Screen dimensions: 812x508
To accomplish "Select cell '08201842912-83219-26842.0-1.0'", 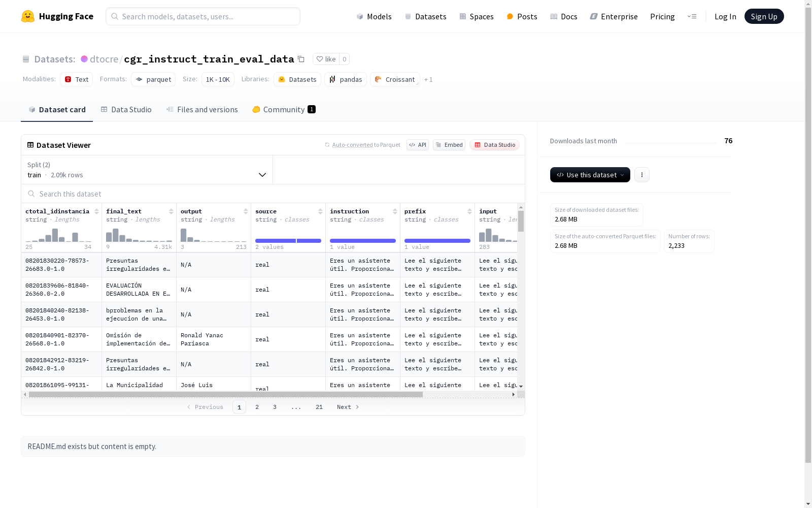I will tap(61, 364).
